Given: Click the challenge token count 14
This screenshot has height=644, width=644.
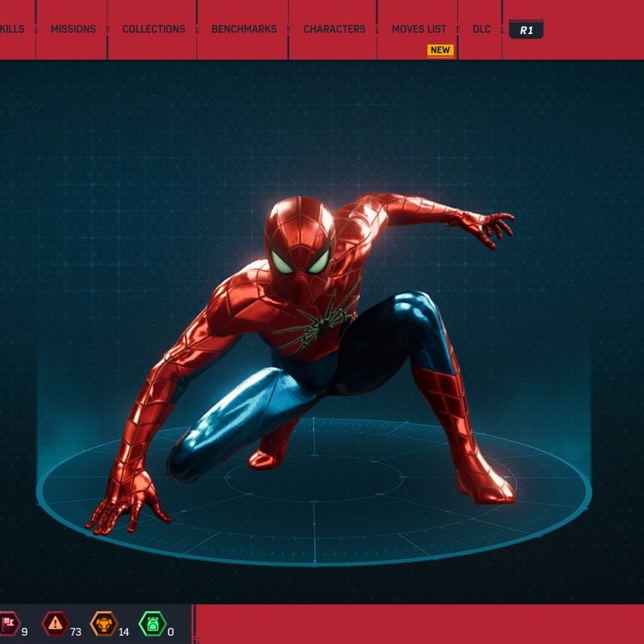Looking at the screenshot, I should pos(123,631).
